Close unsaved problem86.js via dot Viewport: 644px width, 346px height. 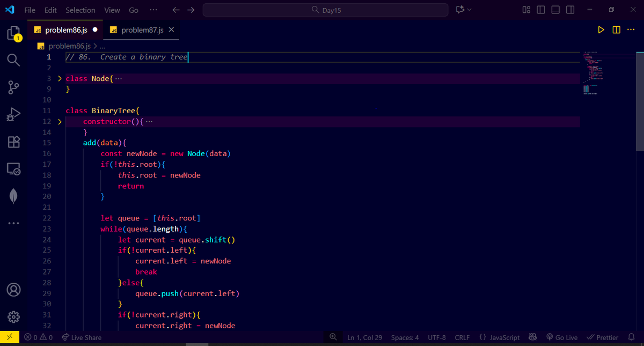95,30
